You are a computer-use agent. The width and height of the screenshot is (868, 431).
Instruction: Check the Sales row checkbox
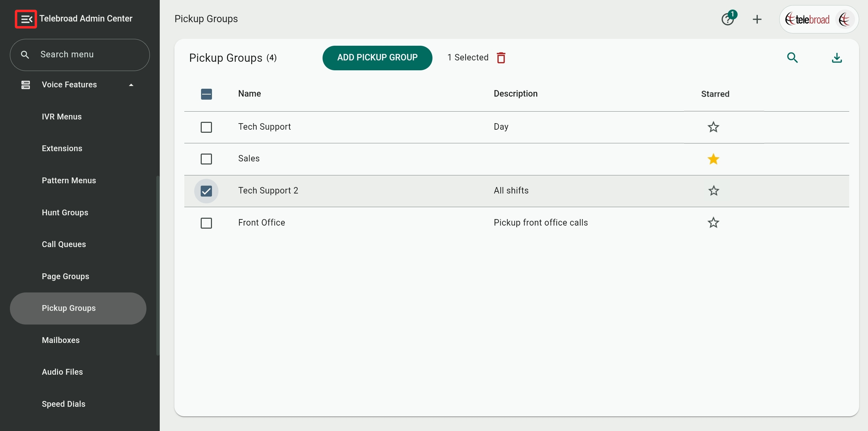coord(206,159)
